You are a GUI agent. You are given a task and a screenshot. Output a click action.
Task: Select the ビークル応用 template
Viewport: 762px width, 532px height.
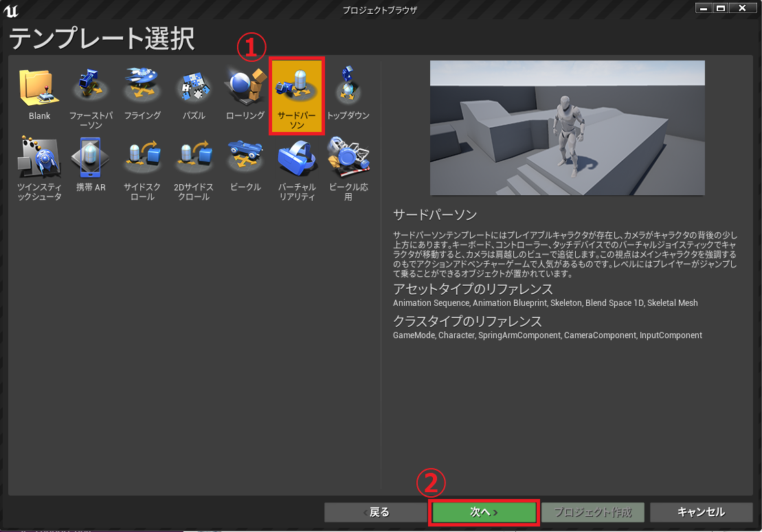tap(348, 168)
